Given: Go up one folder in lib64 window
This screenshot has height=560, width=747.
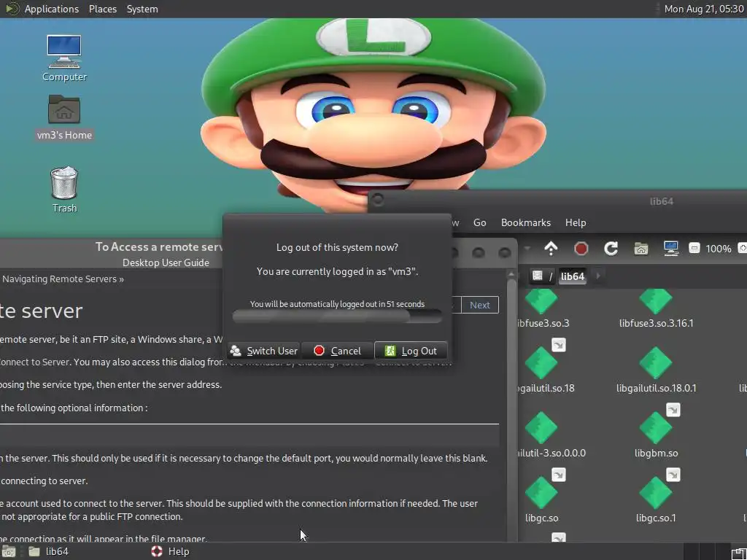Looking at the screenshot, I should (x=551, y=248).
